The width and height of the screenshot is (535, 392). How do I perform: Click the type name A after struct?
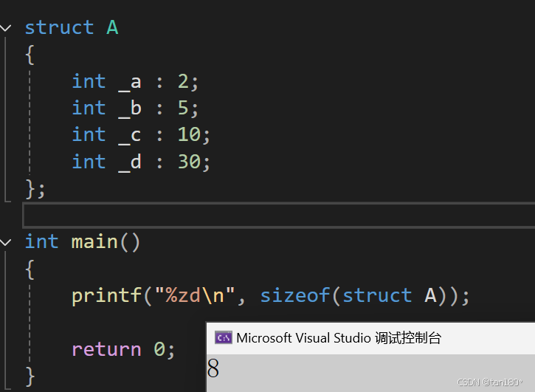coord(112,27)
